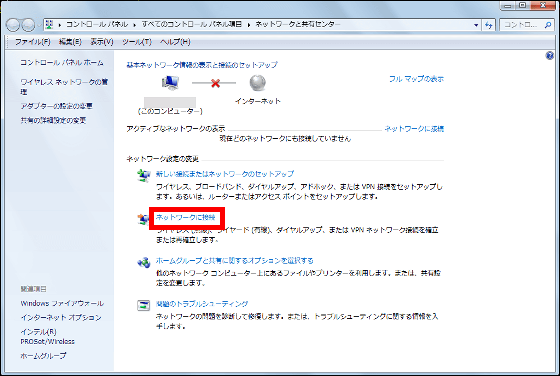Go to コントロール パネル ホーム in the sidebar
Screen dimensions: 560x376
click(x=62, y=62)
